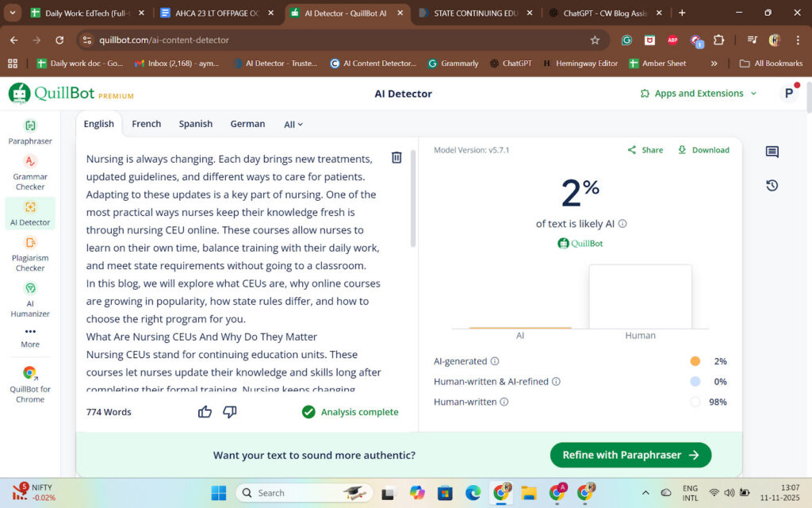Show info for AI-generated label
Screen dimensions: 812x508
tap(495, 361)
